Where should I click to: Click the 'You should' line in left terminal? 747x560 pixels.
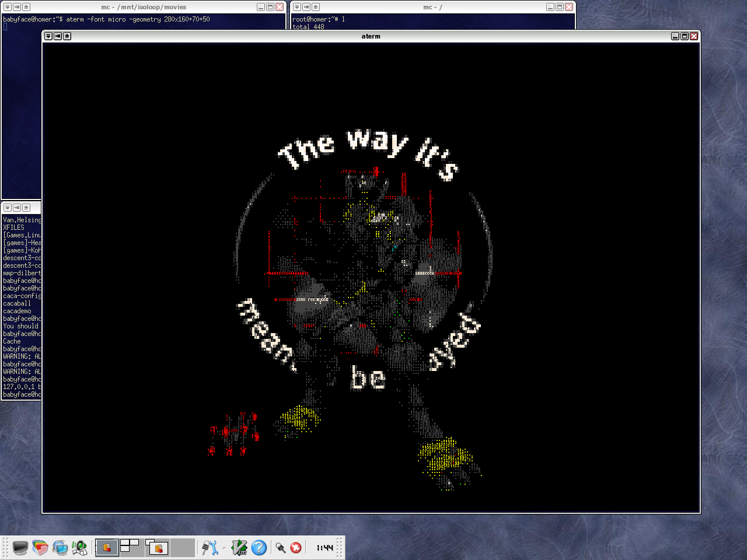coord(20,326)
